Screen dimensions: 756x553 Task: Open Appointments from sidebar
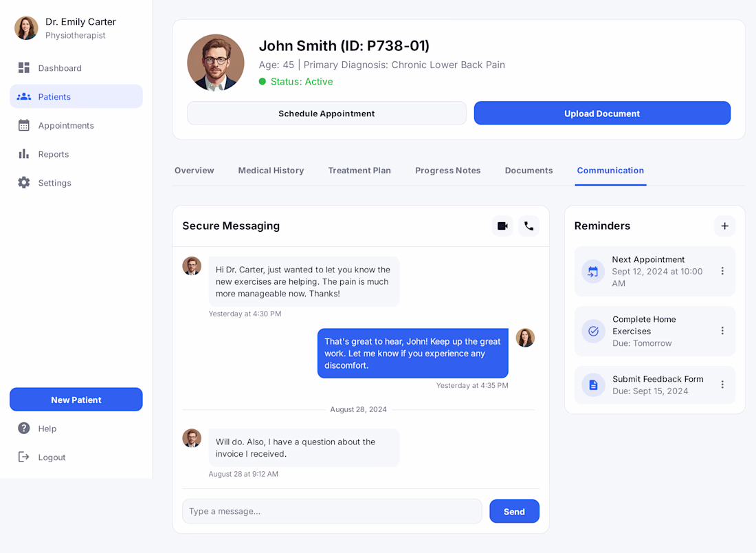click(76, 125)
